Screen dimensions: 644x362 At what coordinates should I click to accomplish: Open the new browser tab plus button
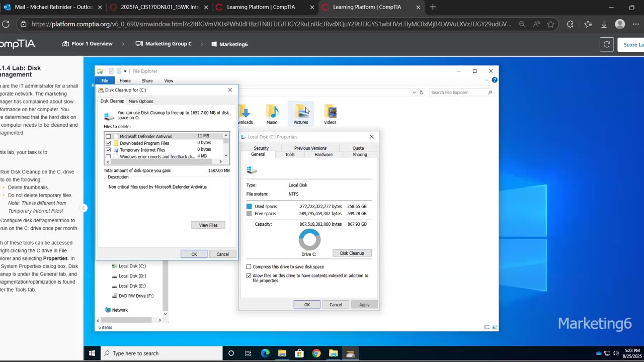pos(433,7)
